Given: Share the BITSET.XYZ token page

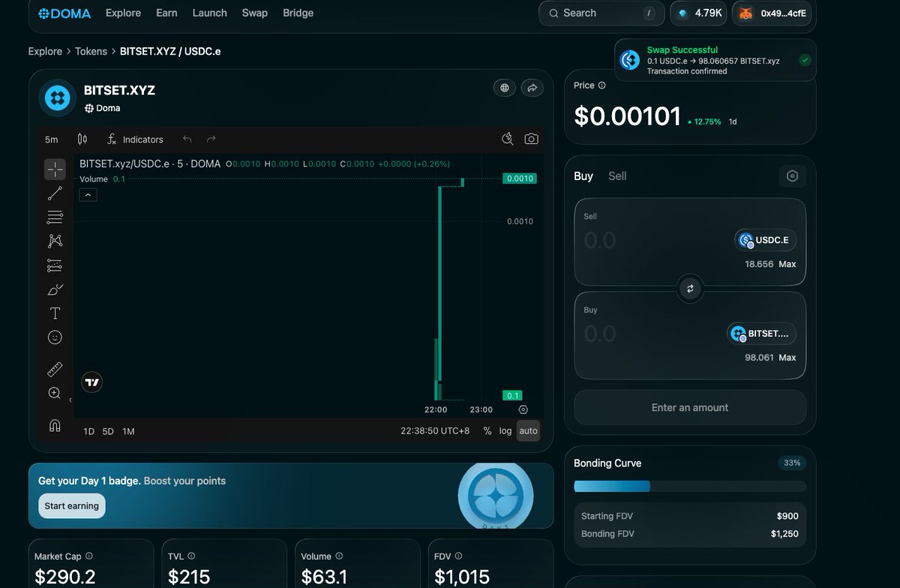Looking at the screenshot, I should click(x=532, y=88).
